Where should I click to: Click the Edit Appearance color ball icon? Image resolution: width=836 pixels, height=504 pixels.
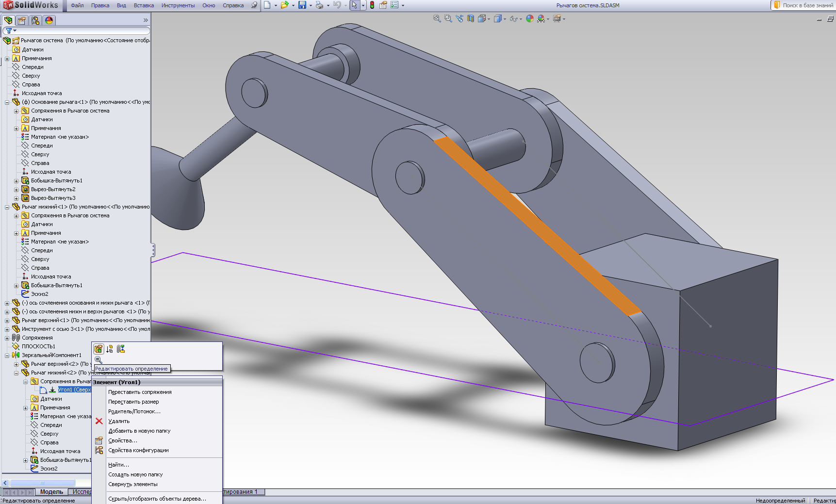[529, 18]
